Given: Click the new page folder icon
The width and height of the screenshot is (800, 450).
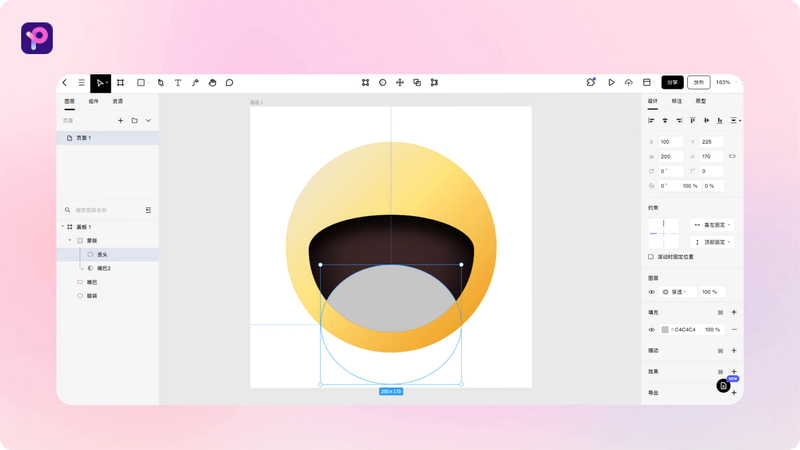Looking at the screenshot, I should click(x=135, y=121).
